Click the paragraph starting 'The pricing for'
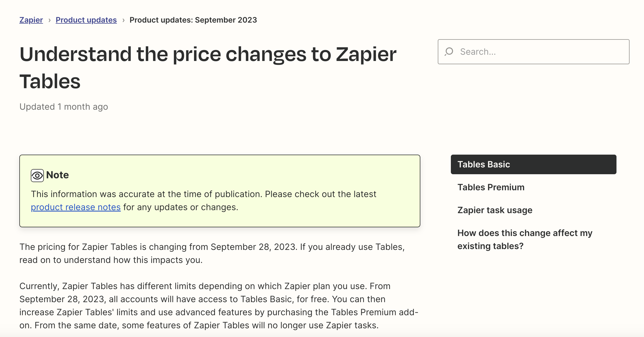Image resolution: width=644 pixels, height=337 pixels. (212, 253)
